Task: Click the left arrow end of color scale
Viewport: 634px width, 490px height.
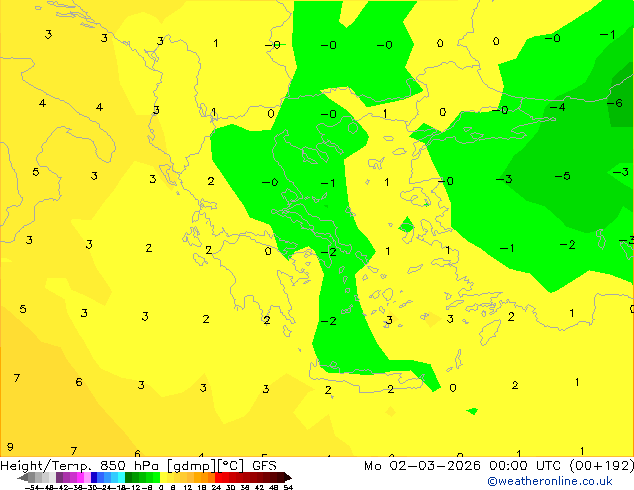Action: tap(23, 477)
